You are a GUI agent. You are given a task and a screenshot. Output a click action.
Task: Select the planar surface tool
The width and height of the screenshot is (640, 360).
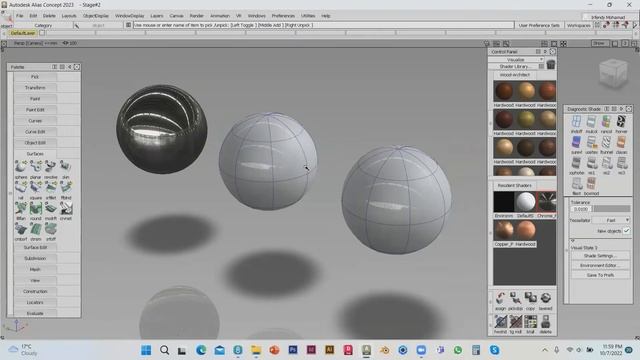tap(36, 167)
